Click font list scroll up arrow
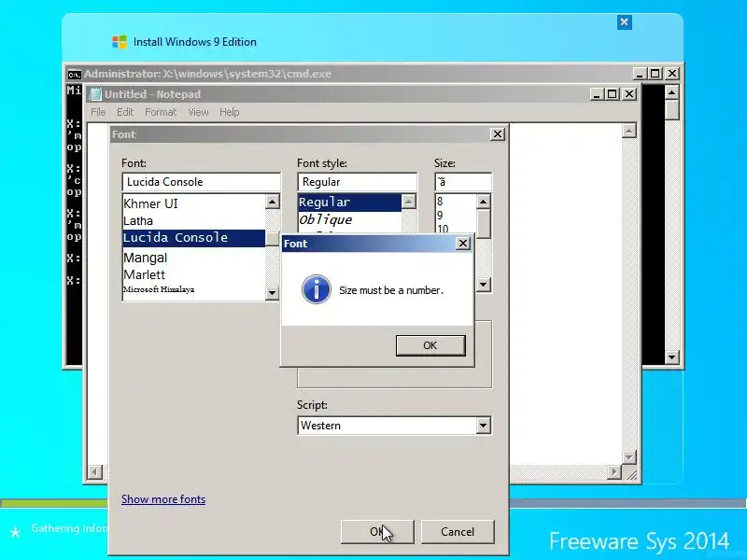 [x=272, y=202]
